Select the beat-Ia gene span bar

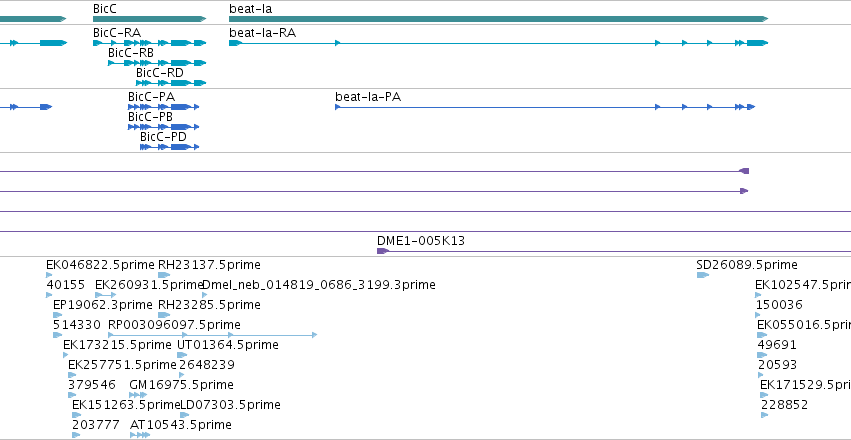(499, 19)
